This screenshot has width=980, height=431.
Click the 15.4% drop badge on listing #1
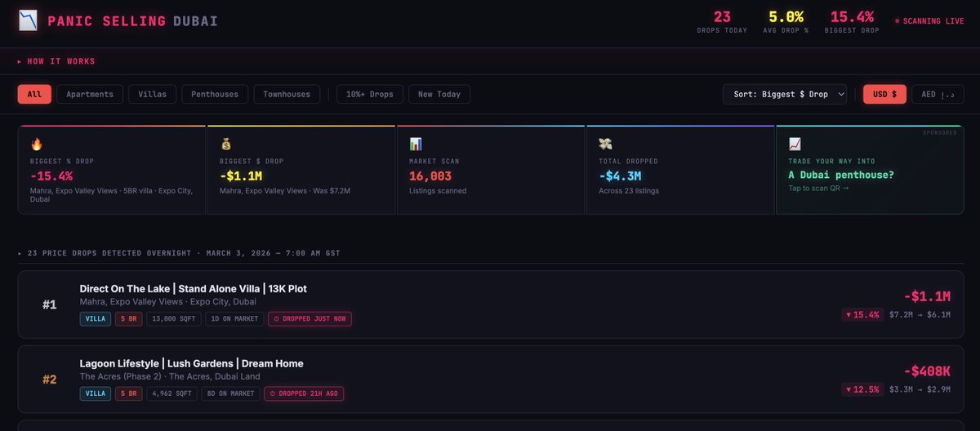point(862,314)
